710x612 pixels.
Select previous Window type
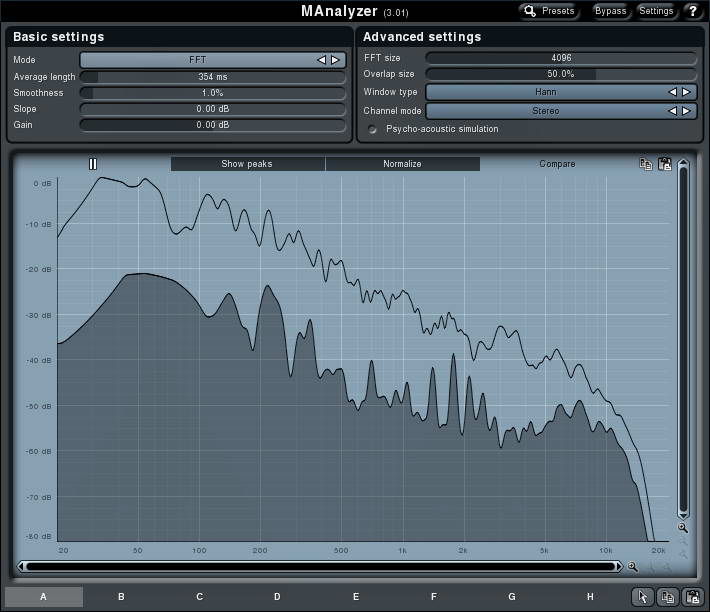pos(672,92)
